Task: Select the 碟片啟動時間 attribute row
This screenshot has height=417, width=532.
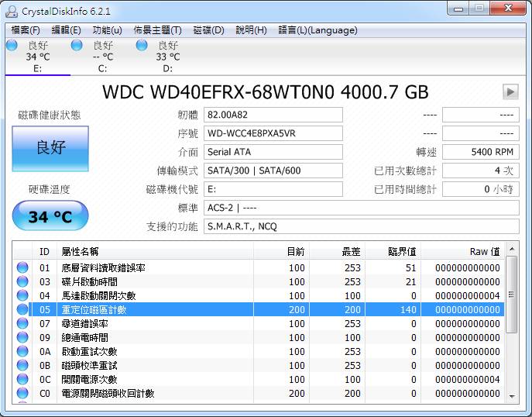Action: coord(259,281)
